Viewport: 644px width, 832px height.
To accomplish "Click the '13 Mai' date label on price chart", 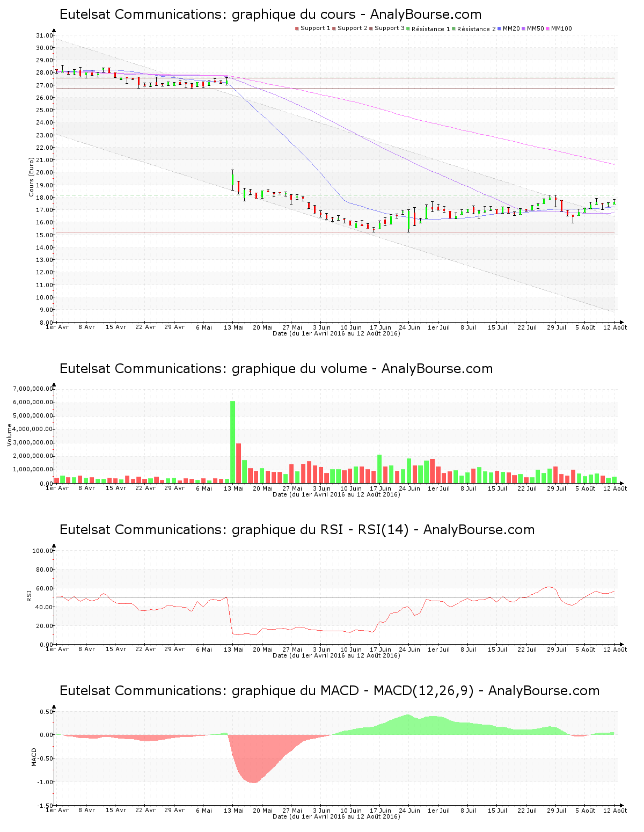I will pos(233,327).
